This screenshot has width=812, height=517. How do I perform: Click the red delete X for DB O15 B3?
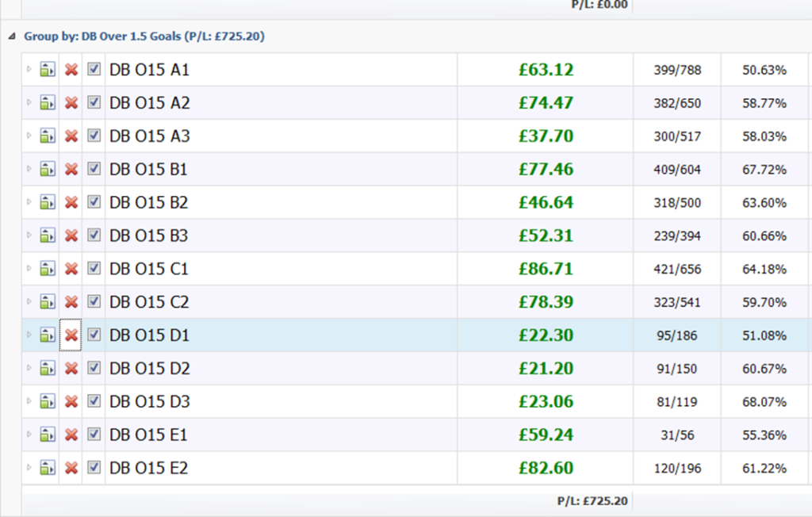(71, 236)
